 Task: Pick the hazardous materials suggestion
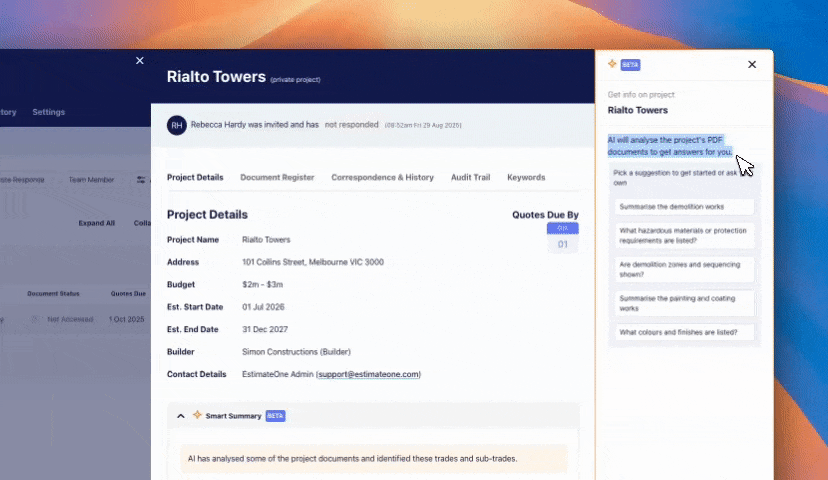684,235
